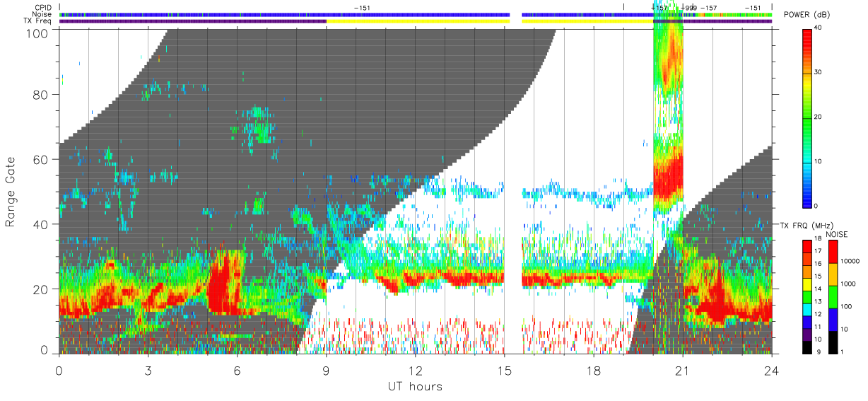
Task: Click the '60' tick on Range Gate axis
Action: [41, 159]
